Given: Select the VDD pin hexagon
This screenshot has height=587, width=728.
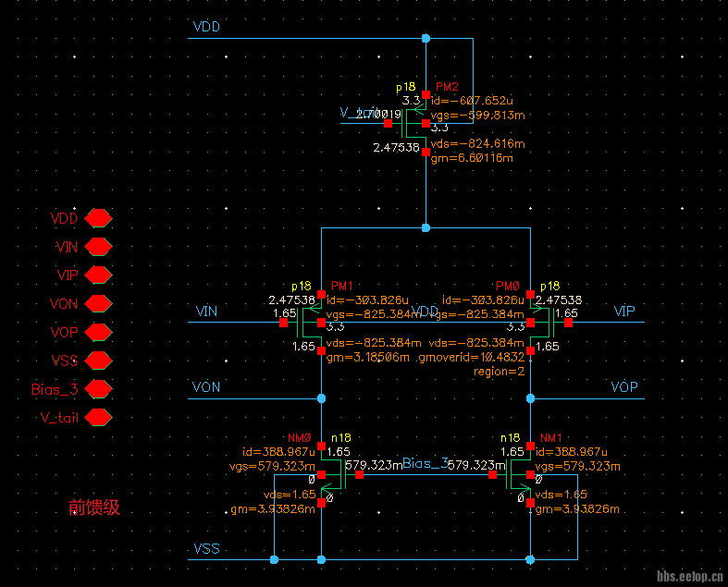Looking at the screenshot, I should pos(98,218).
